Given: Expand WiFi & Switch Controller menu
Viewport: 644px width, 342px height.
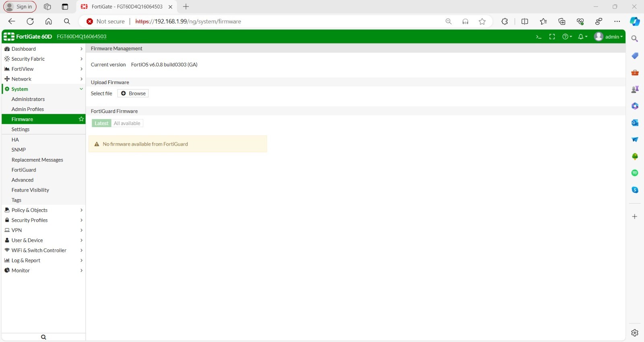Looking at the screenshot, I should click(x=43, y=250).
